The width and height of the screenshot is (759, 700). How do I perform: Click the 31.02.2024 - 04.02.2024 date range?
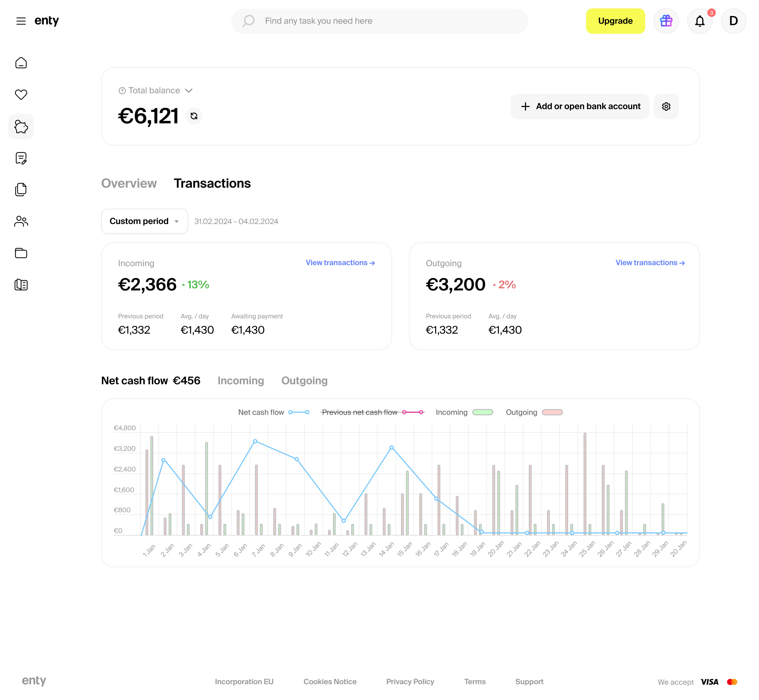click(236, 221)
